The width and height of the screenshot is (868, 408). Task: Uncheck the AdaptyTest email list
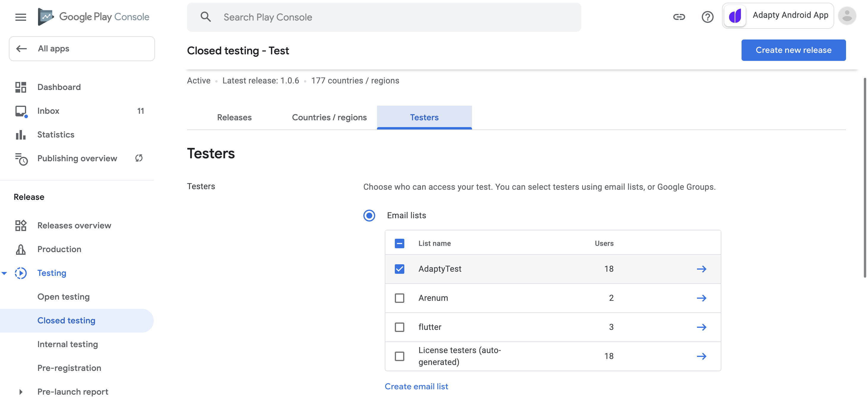(x=399, y=269)
